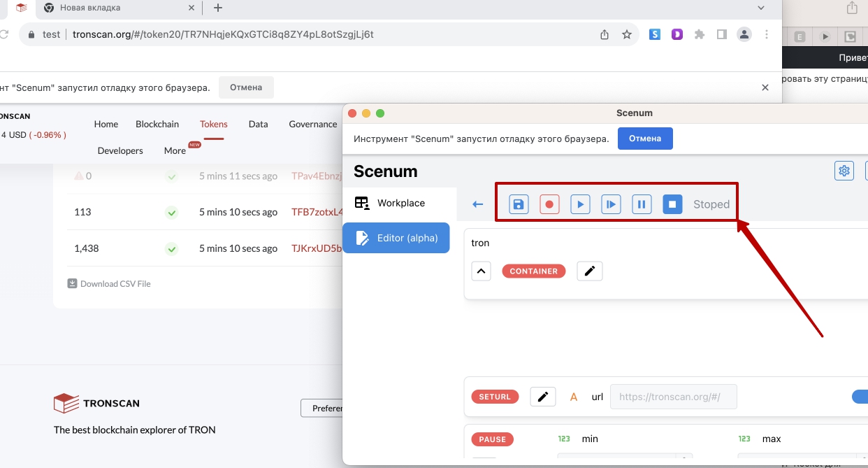Collapse the tron container block
This screenshot has width=868, height=468.
tap(481, 271)
